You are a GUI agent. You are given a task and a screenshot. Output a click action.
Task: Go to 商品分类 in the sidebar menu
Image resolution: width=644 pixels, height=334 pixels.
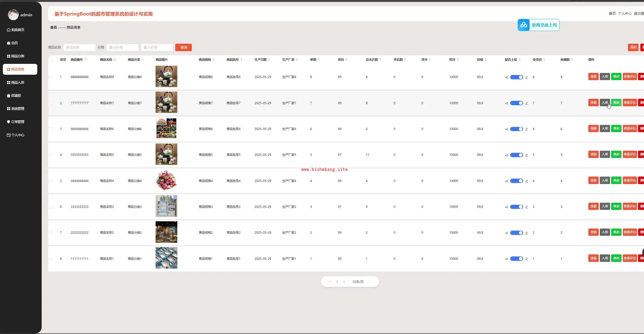(x=18, y=56)
